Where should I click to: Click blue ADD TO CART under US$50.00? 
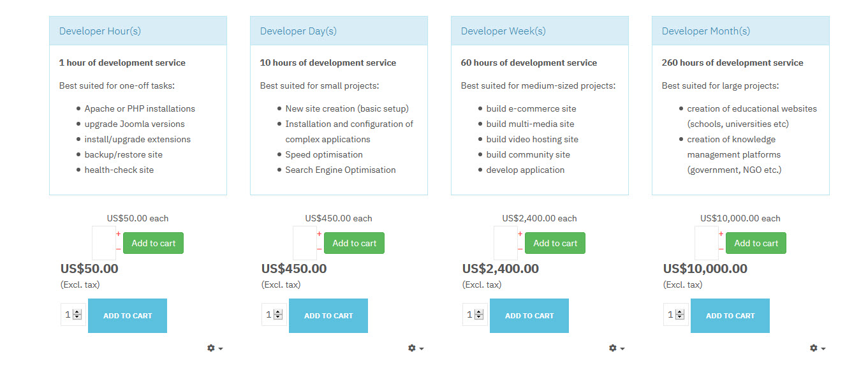pyautogui.click(x=127, y=316)
